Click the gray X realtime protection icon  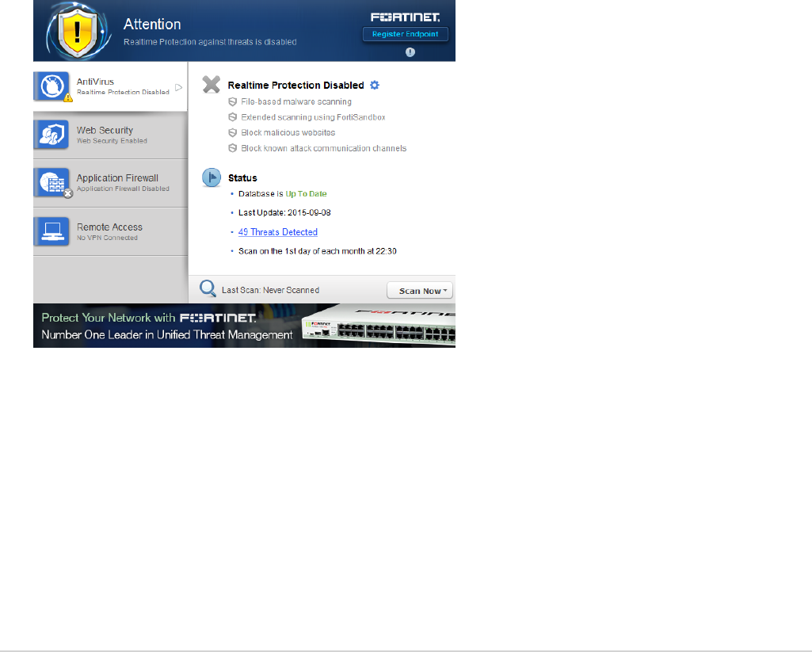212,84
